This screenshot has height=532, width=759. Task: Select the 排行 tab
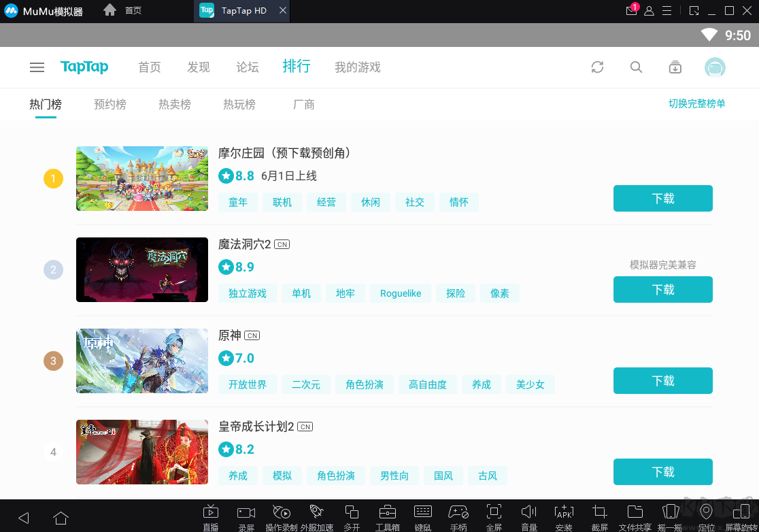click(x=297, y=66)
